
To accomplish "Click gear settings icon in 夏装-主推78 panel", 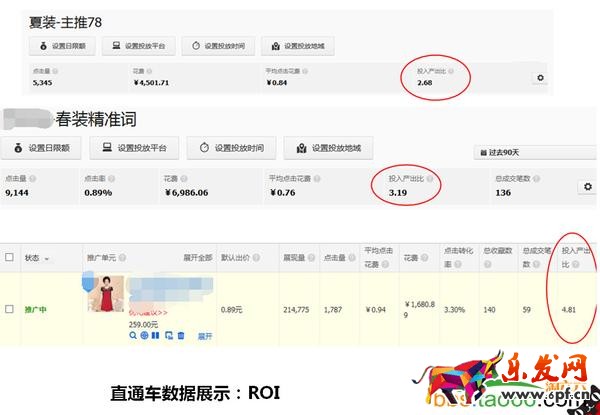I will point(541,78).
